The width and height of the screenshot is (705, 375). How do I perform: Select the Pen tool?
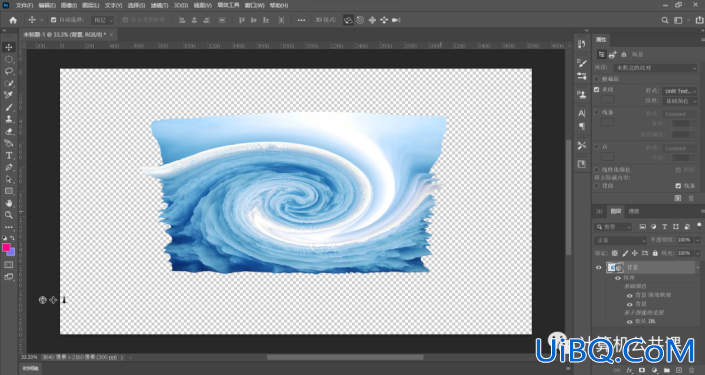pos(9,167)
